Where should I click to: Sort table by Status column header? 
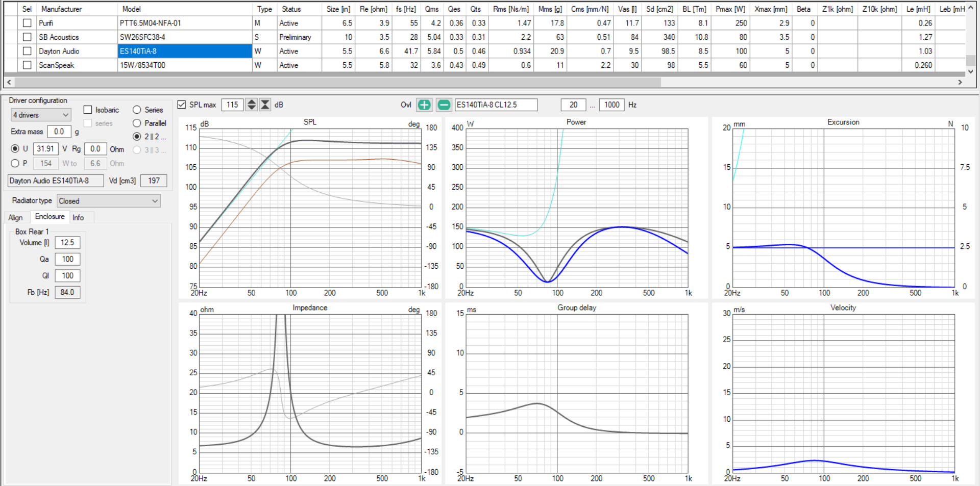(x=299, y=9)
